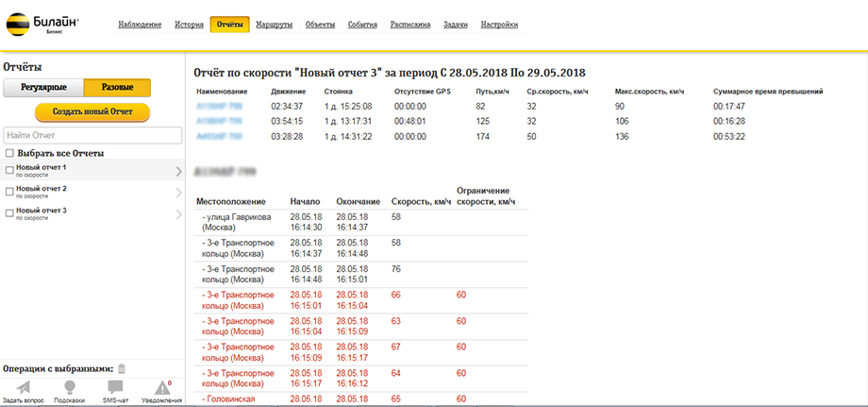Click the Отсутствие GPS column header
Viewport: 868px width, 407px height.
(x=423, y=92)
